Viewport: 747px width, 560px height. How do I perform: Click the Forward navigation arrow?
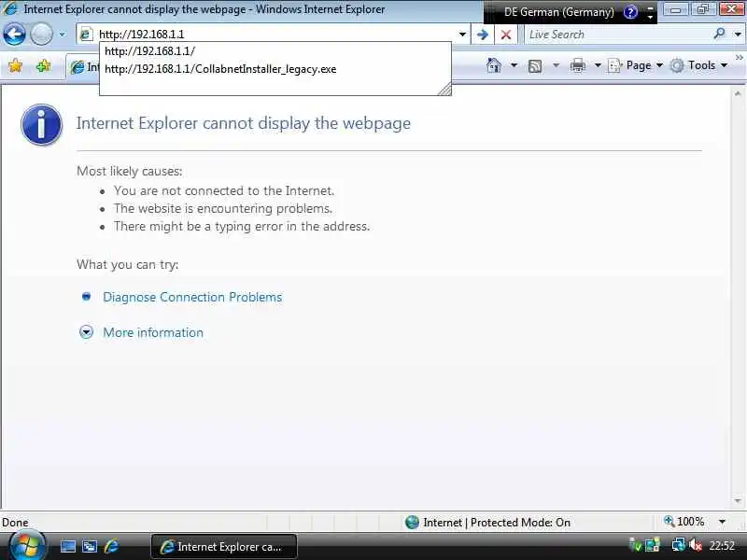pos(41,35)
